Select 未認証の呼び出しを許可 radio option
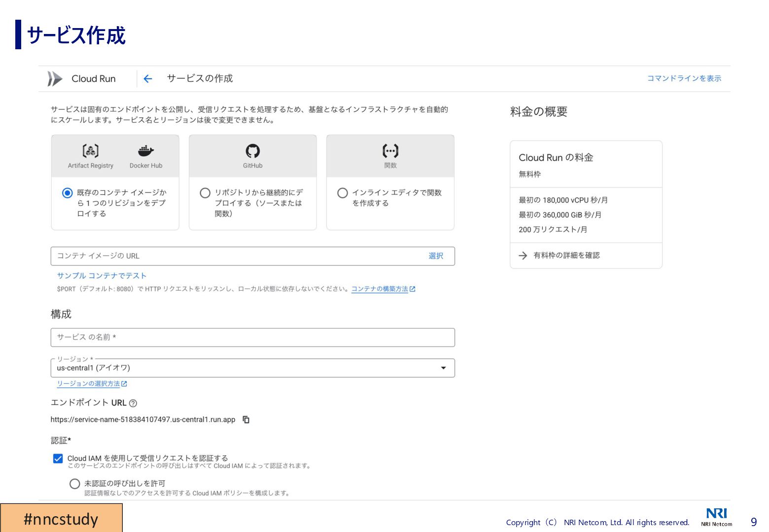The width and height of the screenshot is (769, 532). tap(75, 484)
